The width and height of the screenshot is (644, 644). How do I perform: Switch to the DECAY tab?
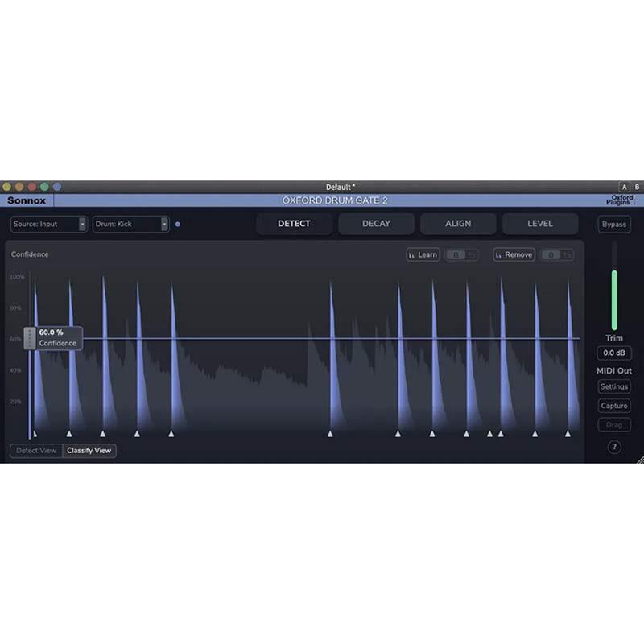pos(376,224)
